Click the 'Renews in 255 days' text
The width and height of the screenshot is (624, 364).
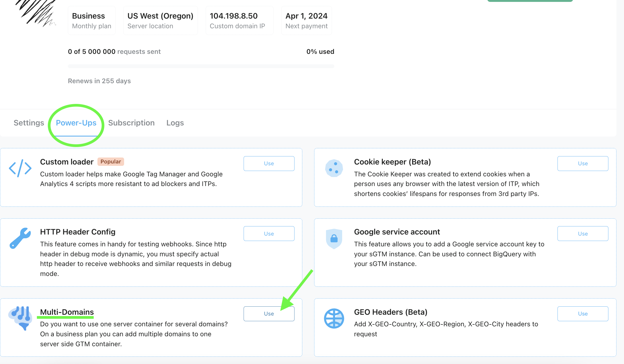pyautogui.click(x=99, y=81)
